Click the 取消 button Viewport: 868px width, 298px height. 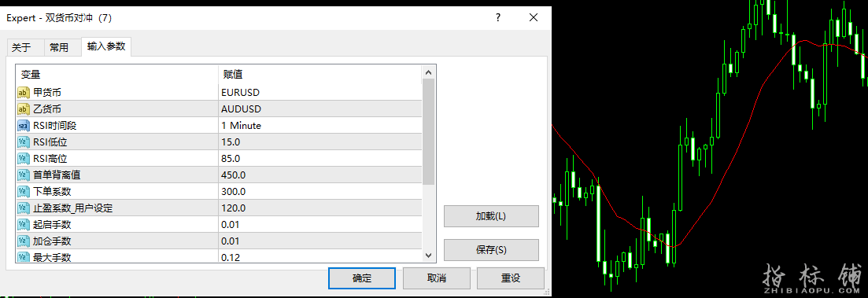click(x=437, y=278)
